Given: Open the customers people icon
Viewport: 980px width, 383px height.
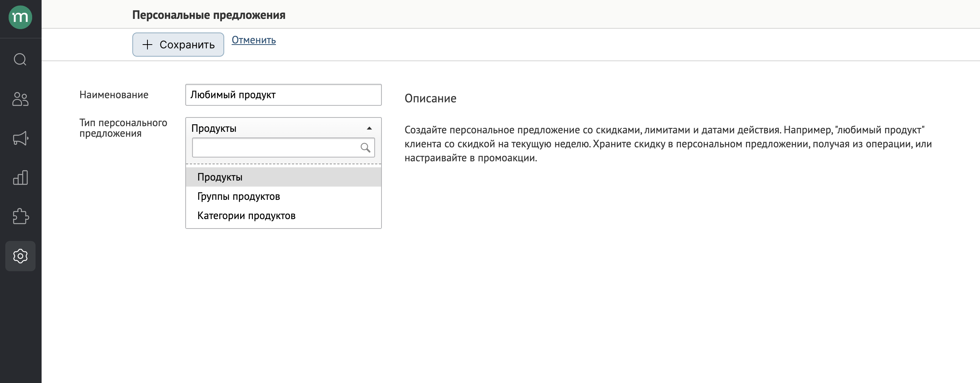Looking at the screenshot, I should (20, 99).
